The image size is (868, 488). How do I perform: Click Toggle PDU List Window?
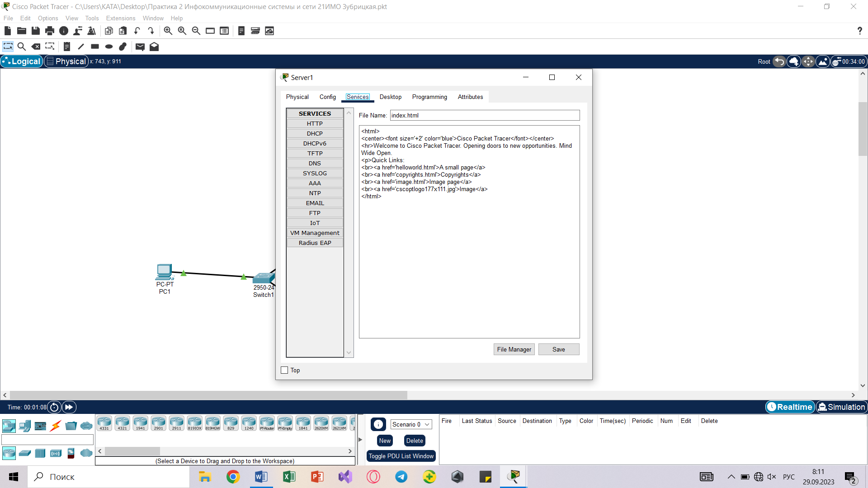pyautogui.click(x=401, y=456)
